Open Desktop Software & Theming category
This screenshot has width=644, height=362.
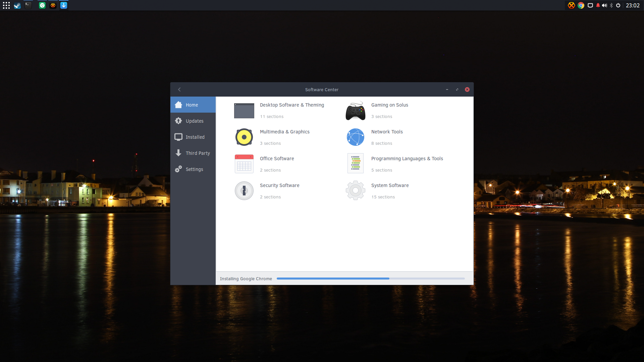pos(292,105)
